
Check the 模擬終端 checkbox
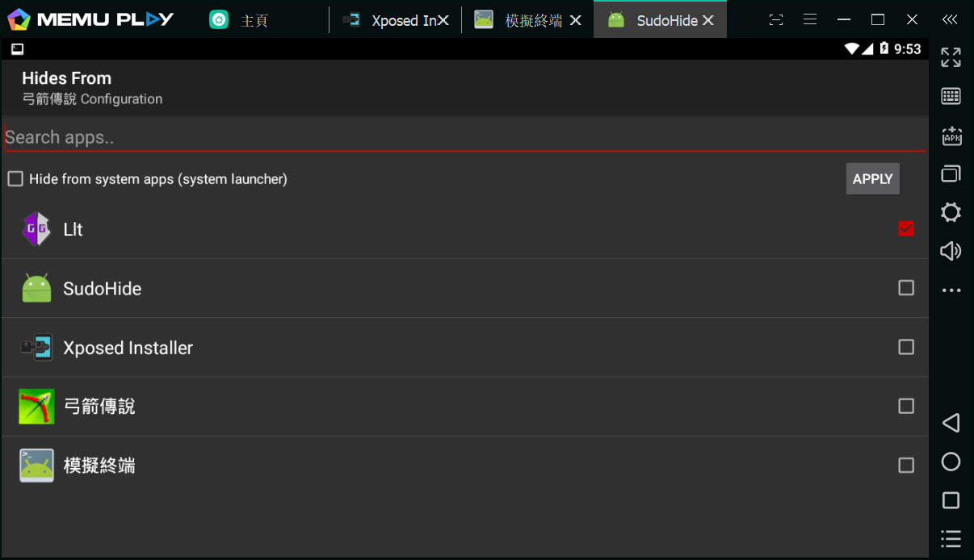pyautogui.click(x=906, y=466)
